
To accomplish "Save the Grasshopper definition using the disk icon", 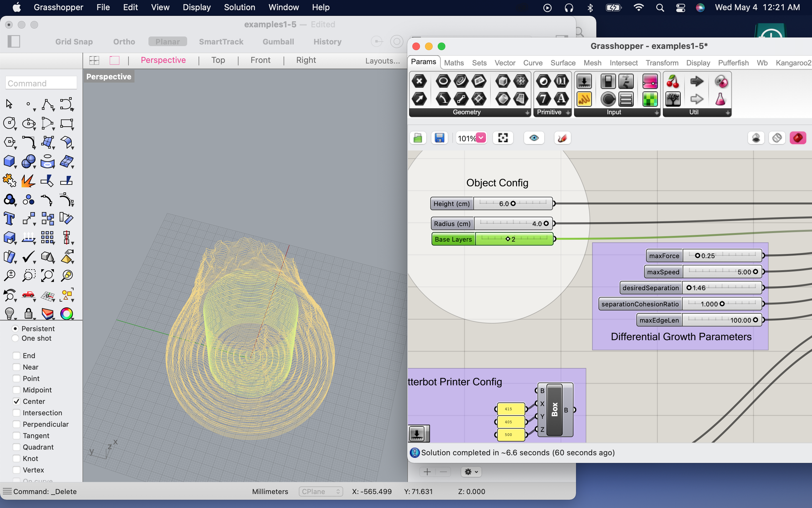I will [439, 138].
